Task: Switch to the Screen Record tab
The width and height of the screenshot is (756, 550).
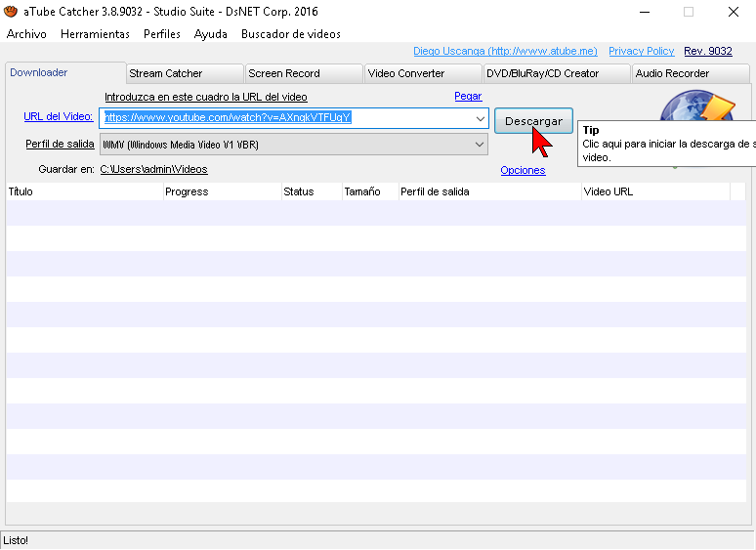Action: [x=304, y=73]
